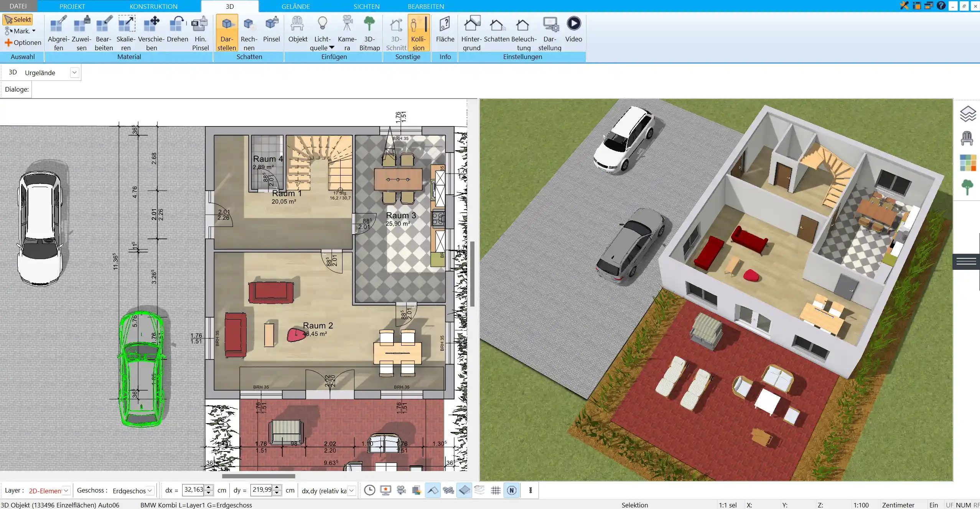Click the camera icon in bottom toolbar
Viewport: 980px width, 509px height.
click(401, 490)
